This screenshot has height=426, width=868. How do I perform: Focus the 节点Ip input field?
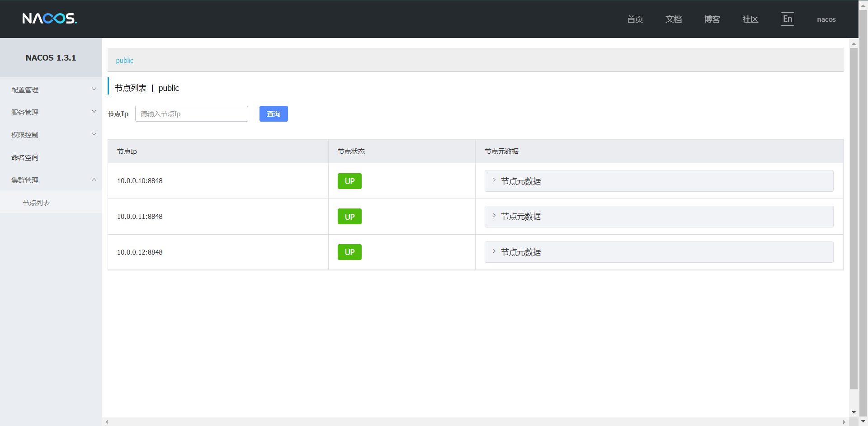[191, 114]
